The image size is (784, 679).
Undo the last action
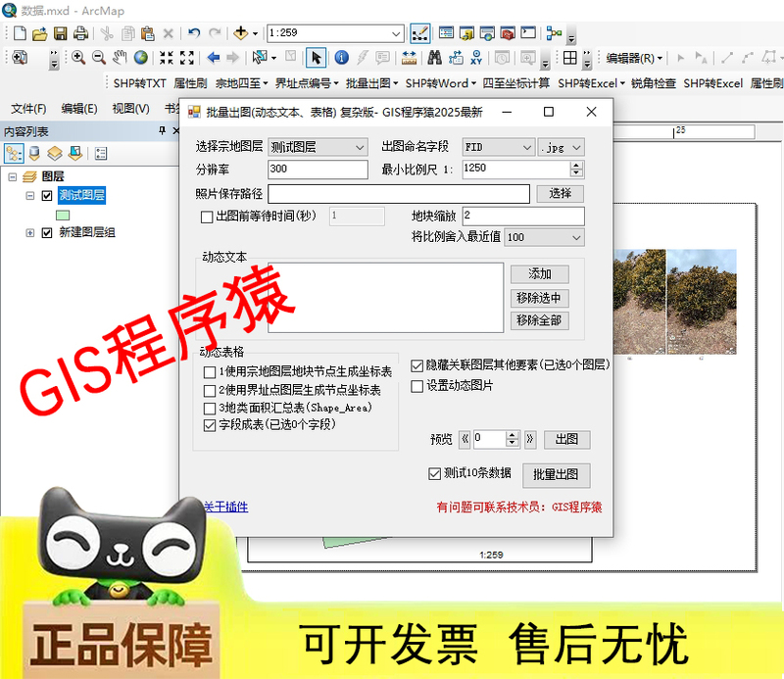point(194,33)
